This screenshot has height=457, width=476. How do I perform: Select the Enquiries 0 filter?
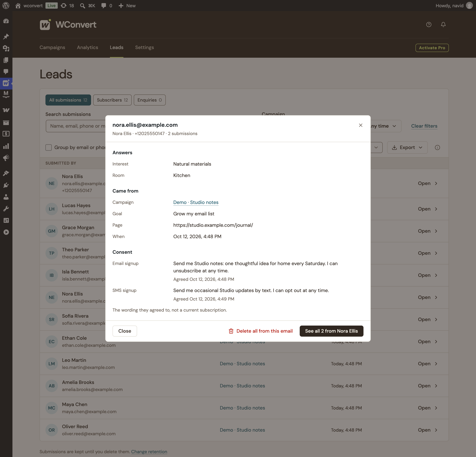[150, 100]
